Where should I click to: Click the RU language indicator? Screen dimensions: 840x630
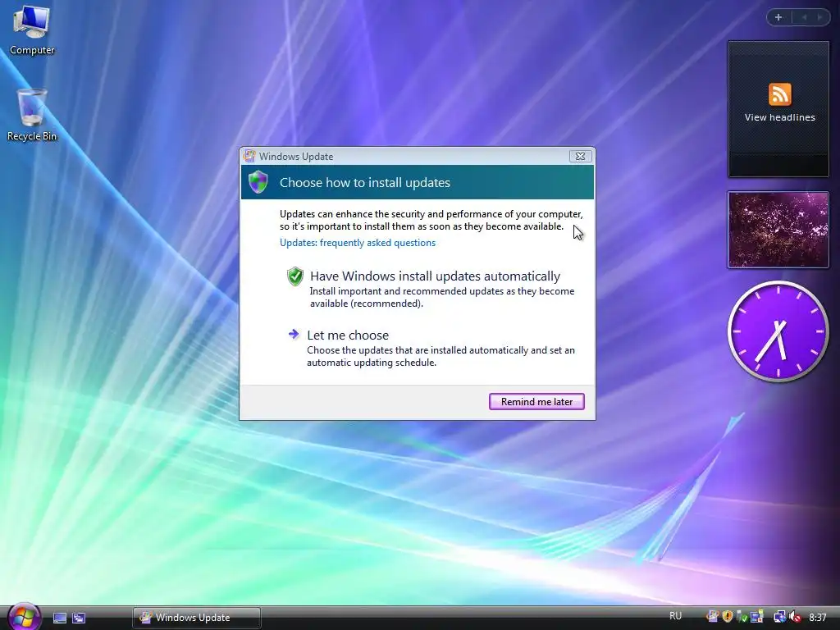click(675, 616)
